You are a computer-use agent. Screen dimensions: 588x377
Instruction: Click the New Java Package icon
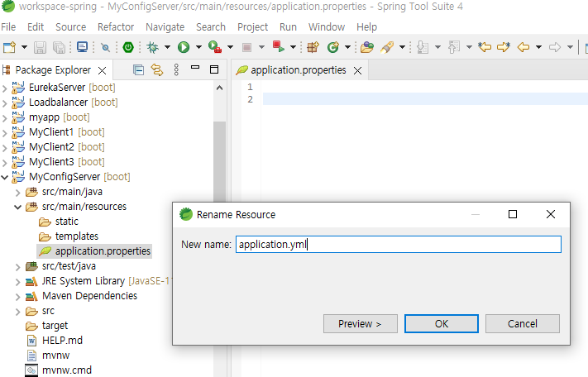(x=313, y=47)
